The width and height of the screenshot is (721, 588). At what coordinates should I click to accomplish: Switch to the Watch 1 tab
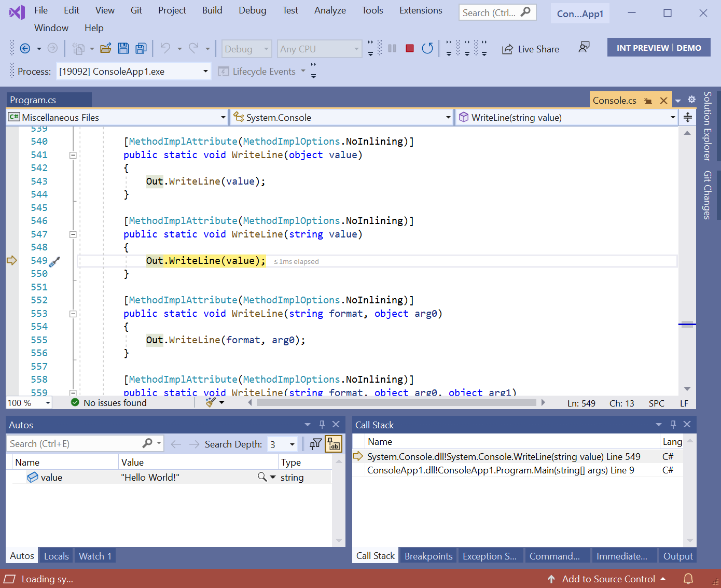(x=95, y=556)
